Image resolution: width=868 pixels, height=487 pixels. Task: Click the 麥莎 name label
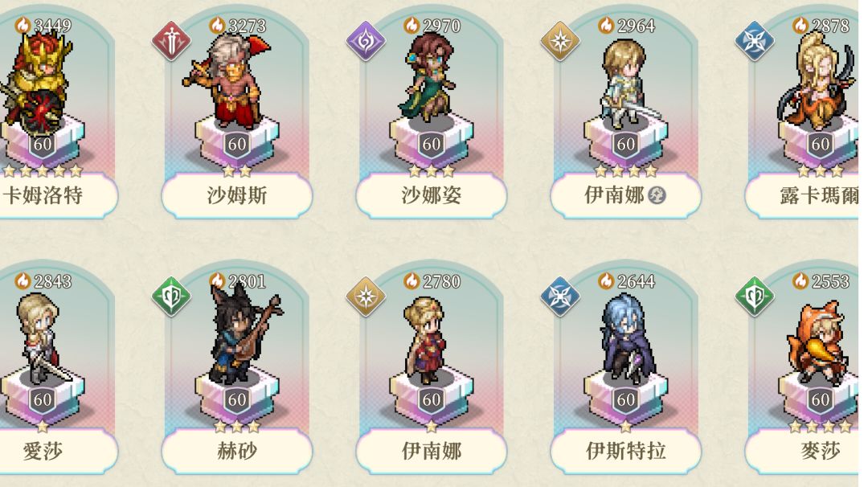[821, 451]
